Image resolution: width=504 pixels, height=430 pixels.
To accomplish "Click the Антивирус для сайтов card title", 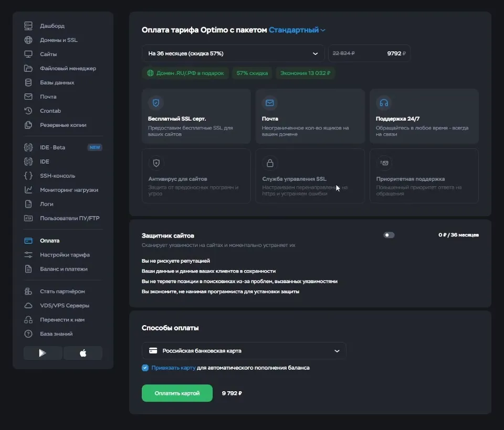I will coord(178,179).
